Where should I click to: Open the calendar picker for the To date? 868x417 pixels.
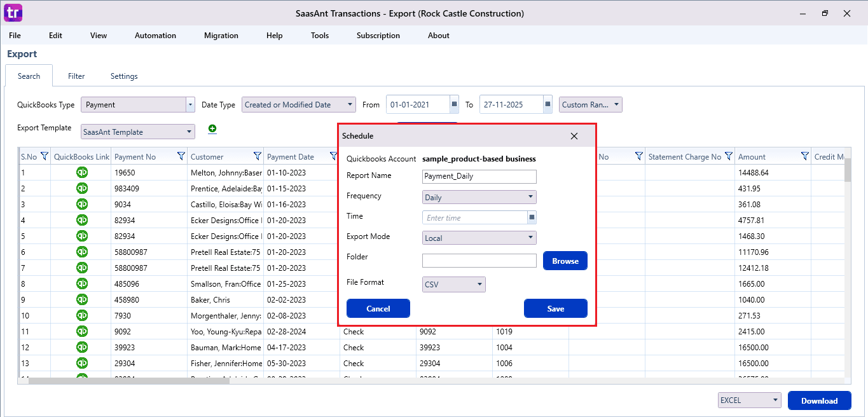pos(548,104)
